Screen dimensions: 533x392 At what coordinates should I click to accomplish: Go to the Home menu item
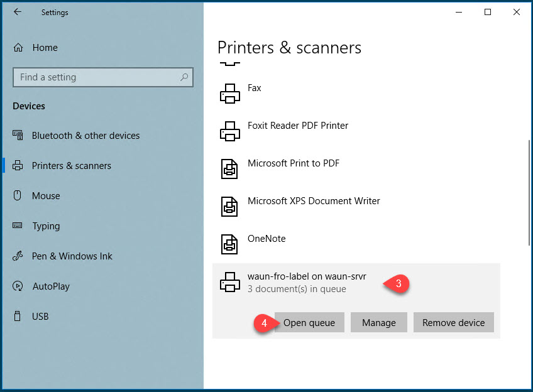45,47
